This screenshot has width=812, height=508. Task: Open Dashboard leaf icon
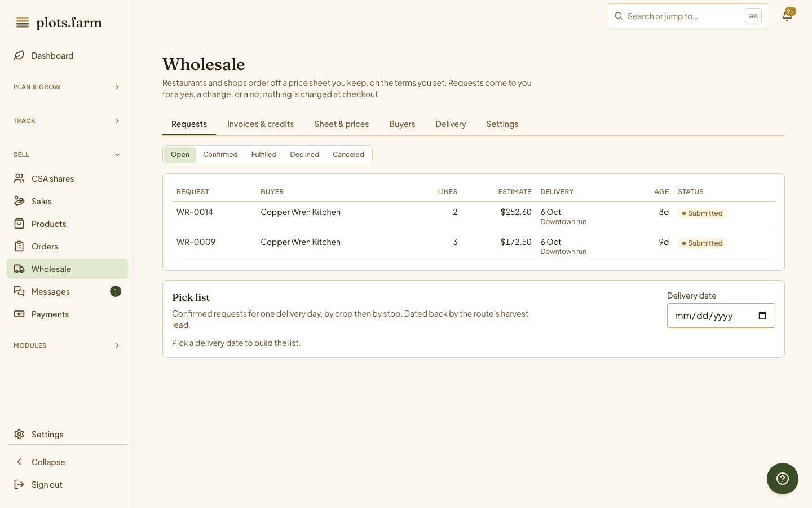pyautogui.click(x=19, y=55)
